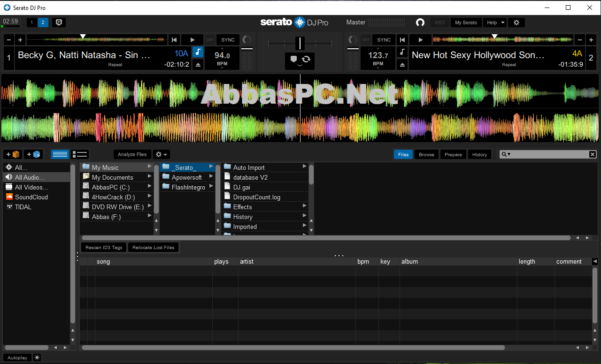The image size is (601, 364).
Task: Turn off sync on deck 1
Action: pyautogui.click(x=210, y=40)
